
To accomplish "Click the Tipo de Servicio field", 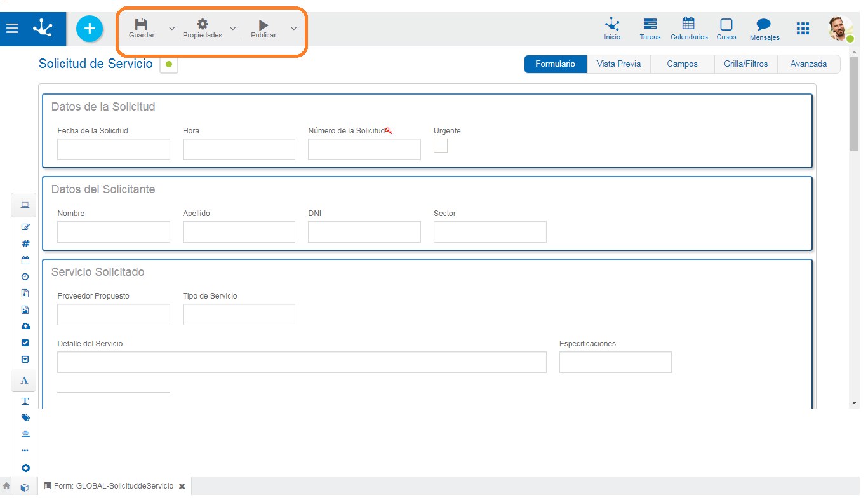I will pyautogui.click(x=239, y=315).
